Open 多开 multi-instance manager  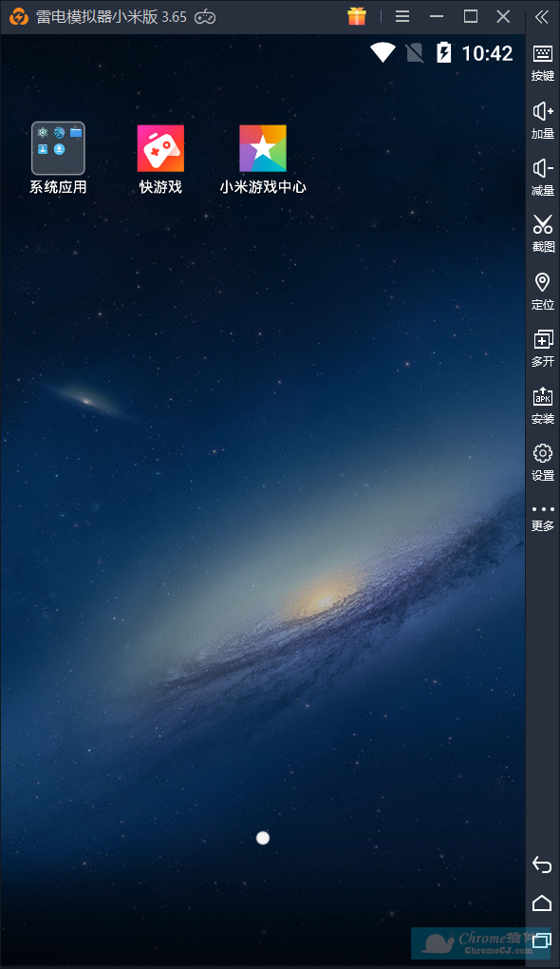(x=543, y=349)
